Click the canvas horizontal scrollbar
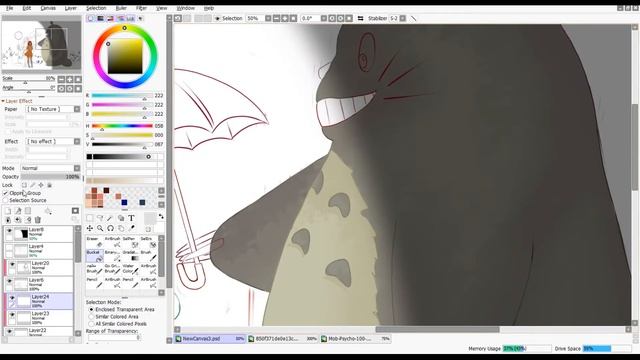This screenshot has height=360, width=640. [437, 329]
